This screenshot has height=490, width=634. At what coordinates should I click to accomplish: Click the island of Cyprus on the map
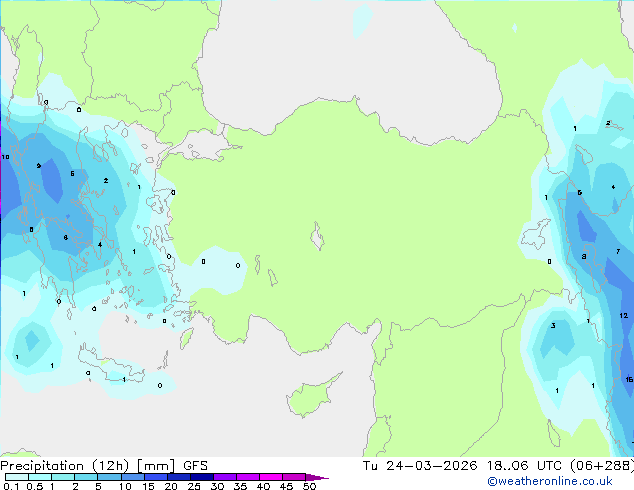[x=313, y=394]
